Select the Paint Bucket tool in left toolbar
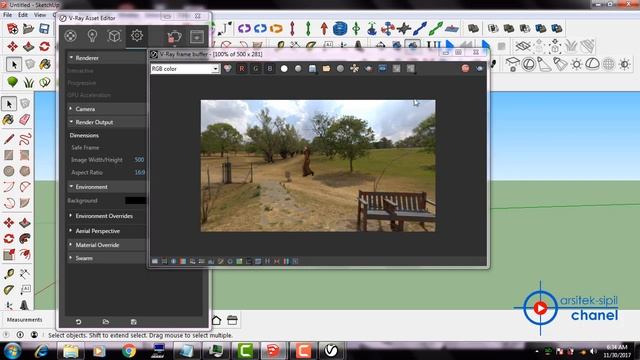The image size is (640, 360). click(x=9, y=120)
